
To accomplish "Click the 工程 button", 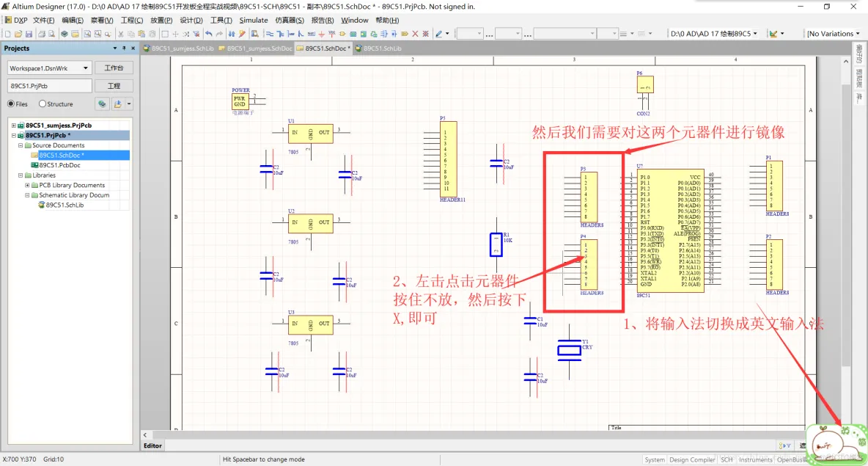I will pos(114,86).
